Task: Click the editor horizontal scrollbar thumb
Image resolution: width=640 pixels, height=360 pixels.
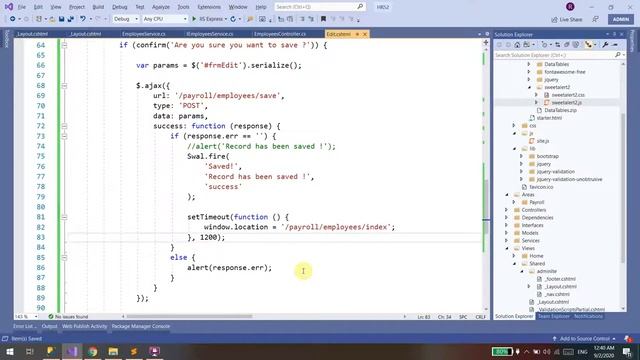Action: tap(189, 316)
